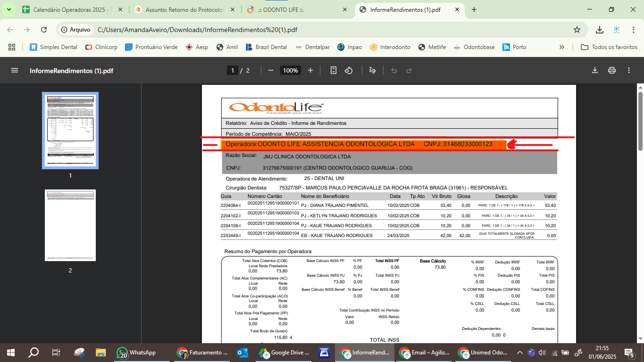644x362 pixels.
Task: Show the hidden bookmarks overflow chevron
Action: (x=562, y=47)
